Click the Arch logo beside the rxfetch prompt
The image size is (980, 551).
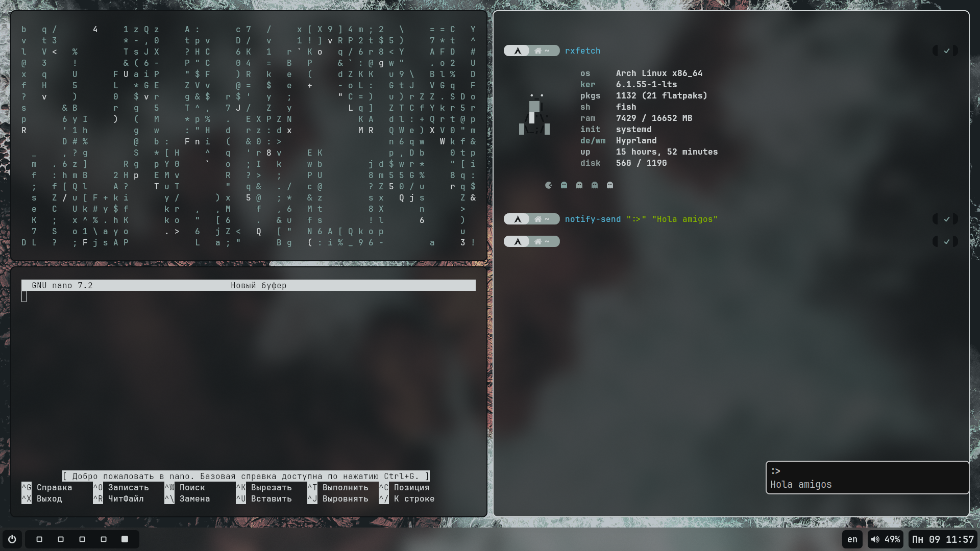point(518,51)
